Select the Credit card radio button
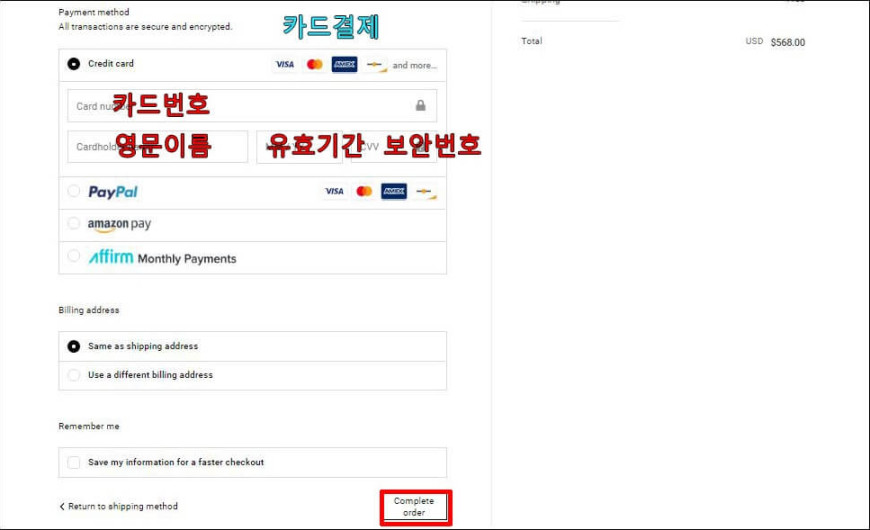Image resolution: width=870 pixels, height=530 pixels. (73, 64)
